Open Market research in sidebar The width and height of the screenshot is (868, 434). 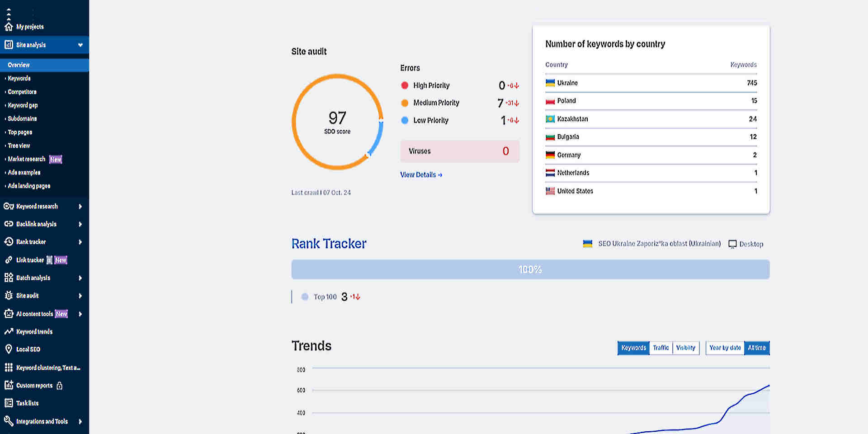pyautogui.click(x=27, y=159)
